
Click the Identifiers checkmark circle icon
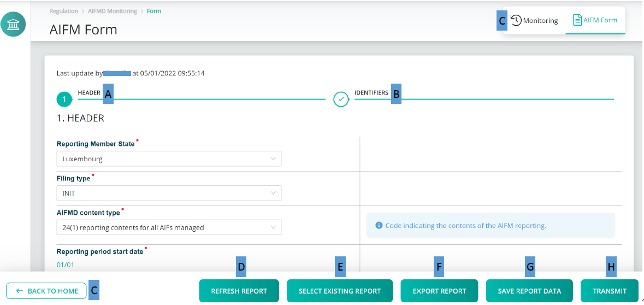(x=341, y=99)
